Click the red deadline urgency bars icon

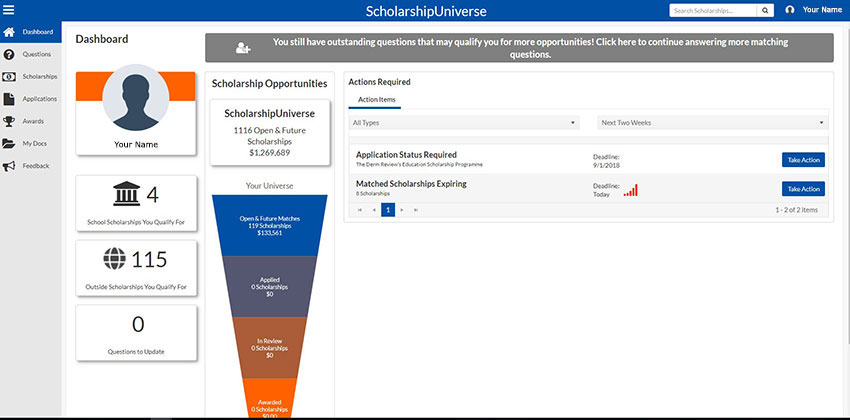630,190
